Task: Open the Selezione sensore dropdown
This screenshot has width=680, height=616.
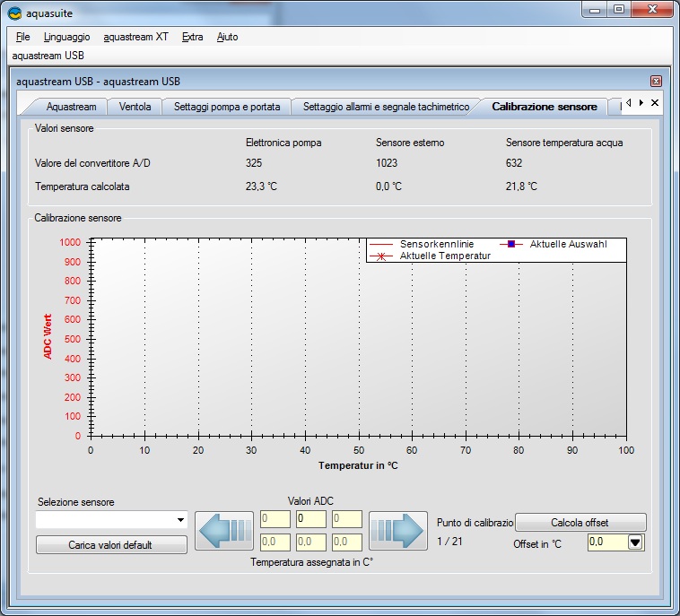Action: 180,520
